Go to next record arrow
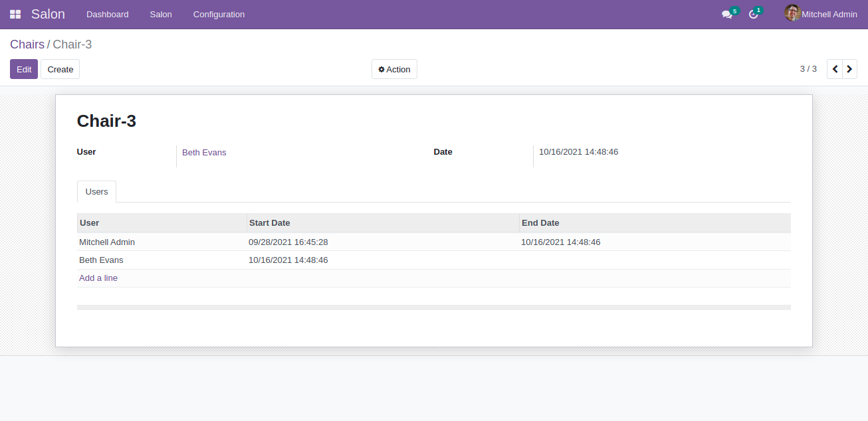The width and height of the screenshot is (868, 421). (850, 69)
